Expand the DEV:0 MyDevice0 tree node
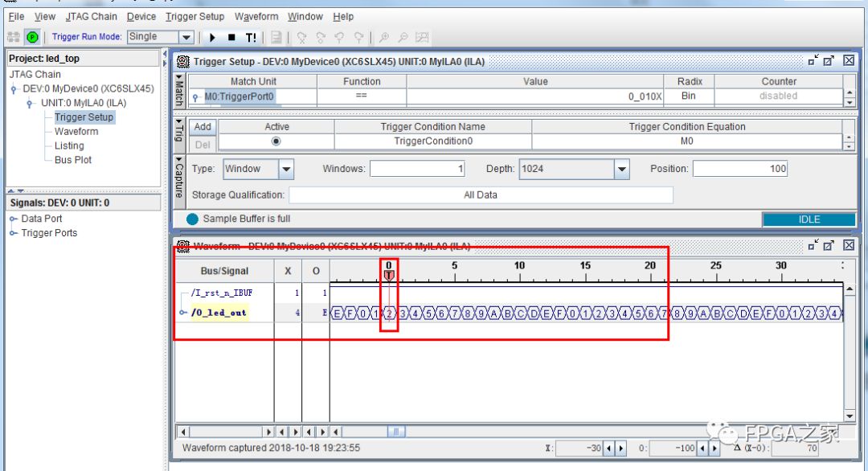The height and width of the screenshot is (471, 868). pos(14,89)
